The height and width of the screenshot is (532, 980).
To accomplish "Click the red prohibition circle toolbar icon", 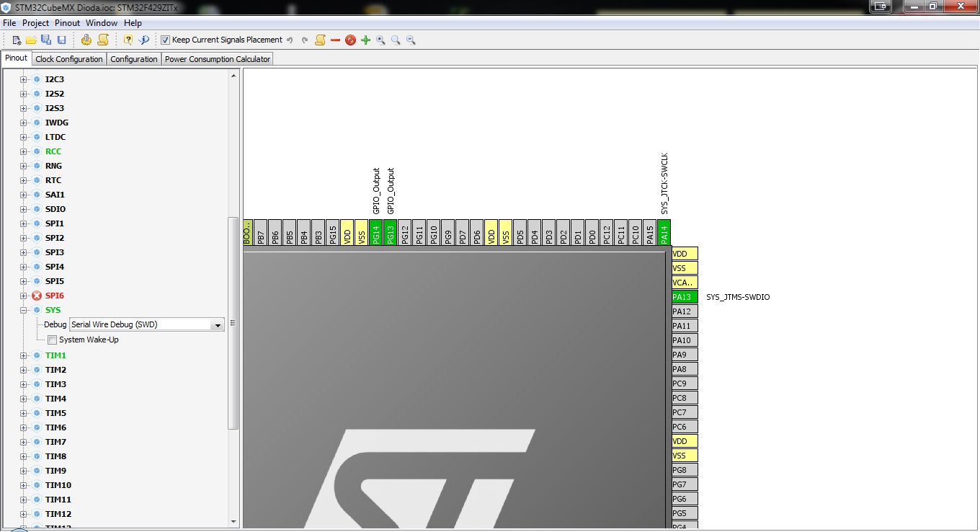I will [350, 40].
